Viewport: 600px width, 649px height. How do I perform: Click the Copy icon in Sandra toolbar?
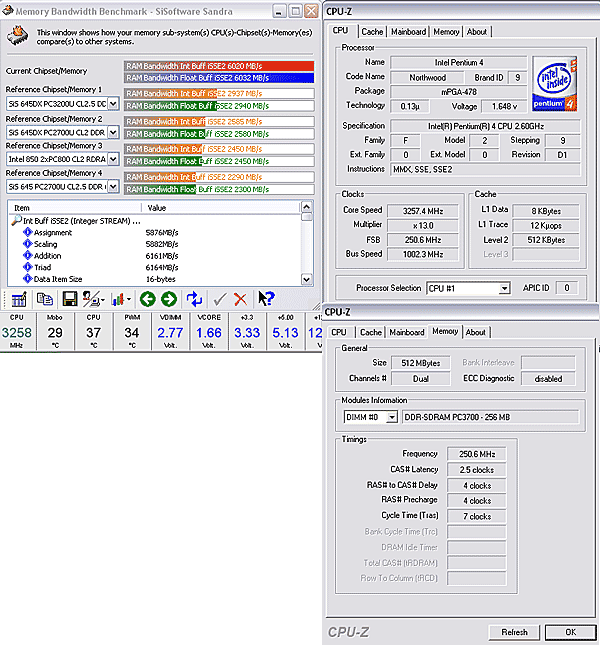[45, 299]
